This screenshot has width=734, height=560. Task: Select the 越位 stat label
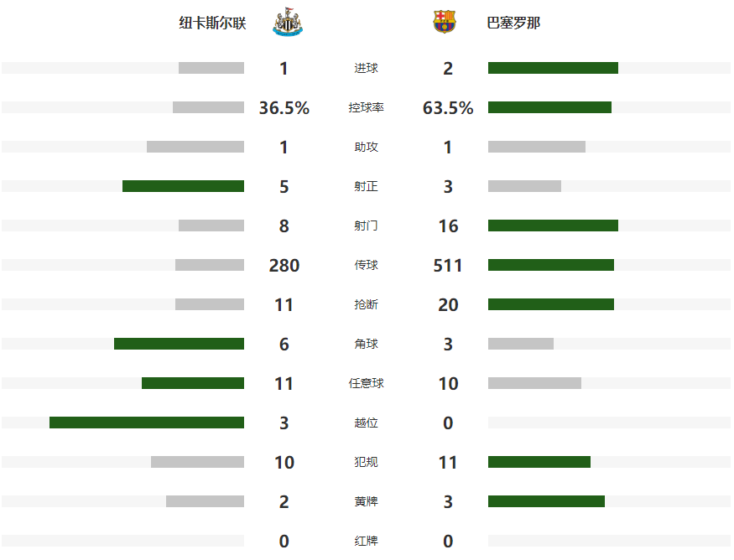366,423
